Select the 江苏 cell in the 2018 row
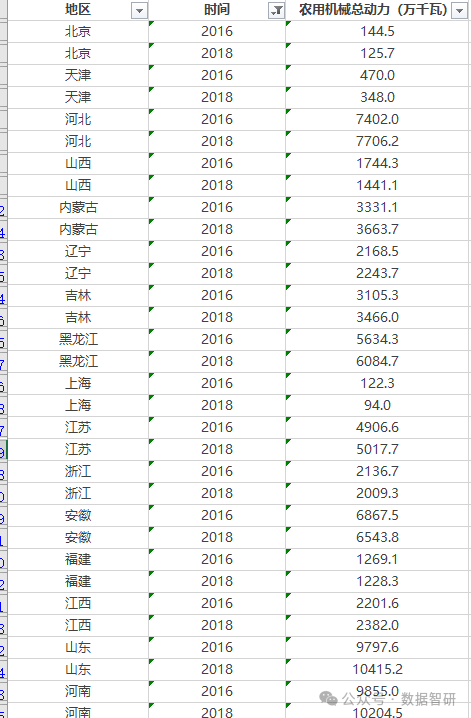The height and width of the screenshot is (718, 471). pos(78,449)
